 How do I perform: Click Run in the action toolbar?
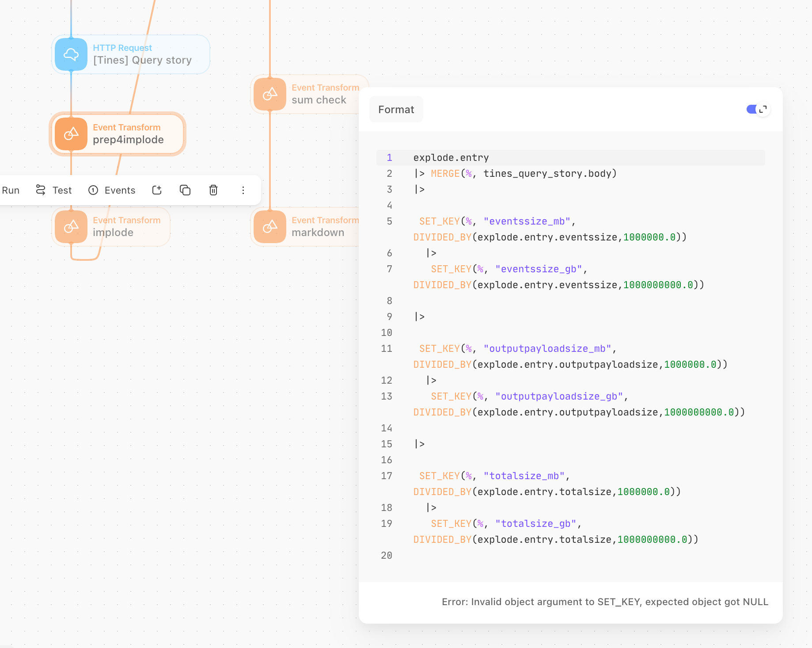click(11, 190)
